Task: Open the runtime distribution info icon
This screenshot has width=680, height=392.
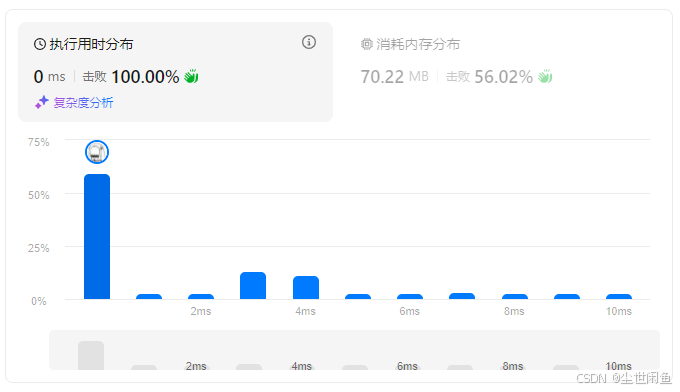Action: click(309, 42)
